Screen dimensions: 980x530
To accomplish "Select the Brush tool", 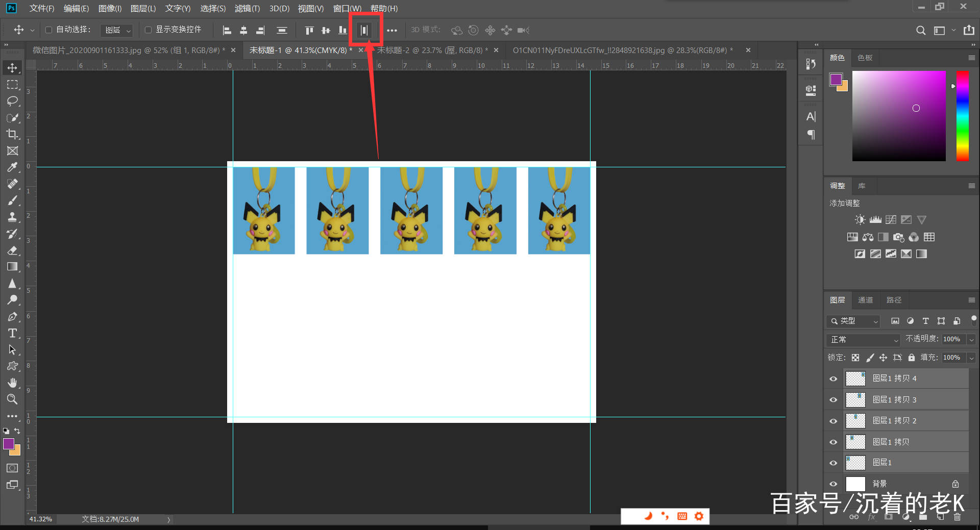I will (x=12, y=200).
